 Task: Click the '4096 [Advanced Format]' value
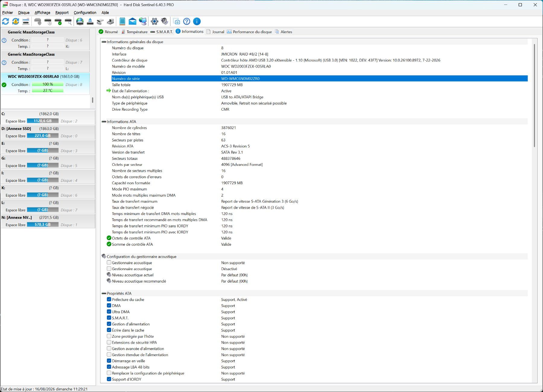(x=242, y=165)
